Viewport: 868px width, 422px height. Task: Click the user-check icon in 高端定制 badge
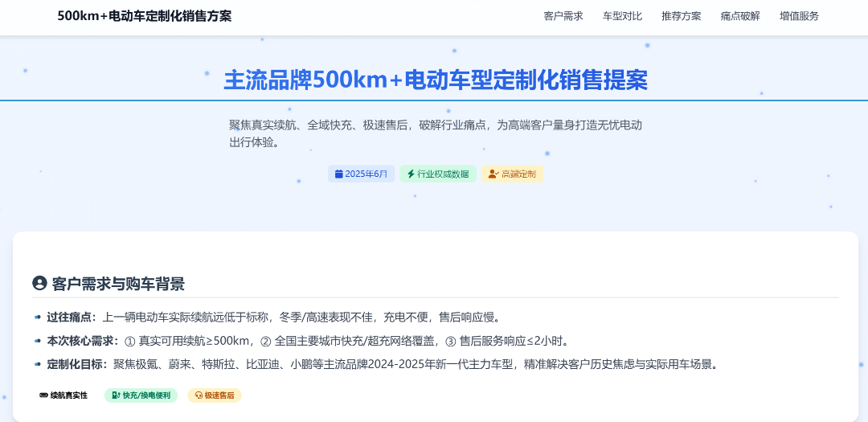[493, 174]
